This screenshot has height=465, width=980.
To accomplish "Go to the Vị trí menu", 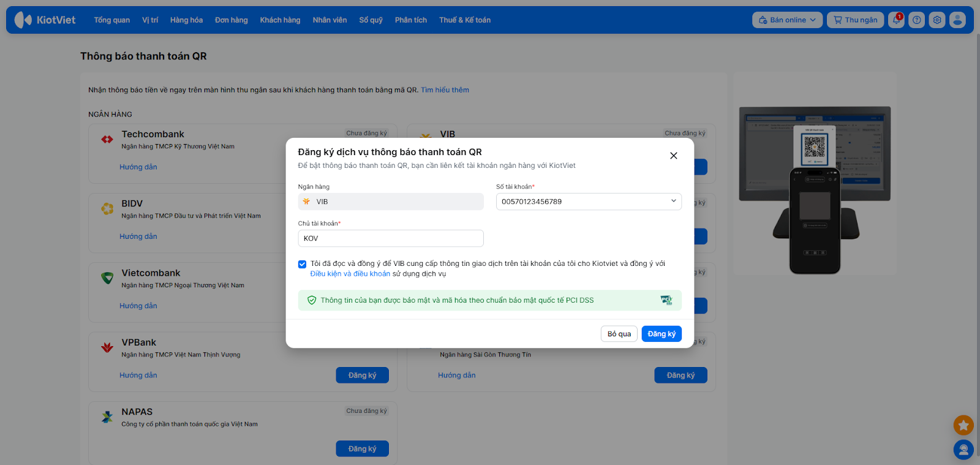I will [x=150, y=20].
